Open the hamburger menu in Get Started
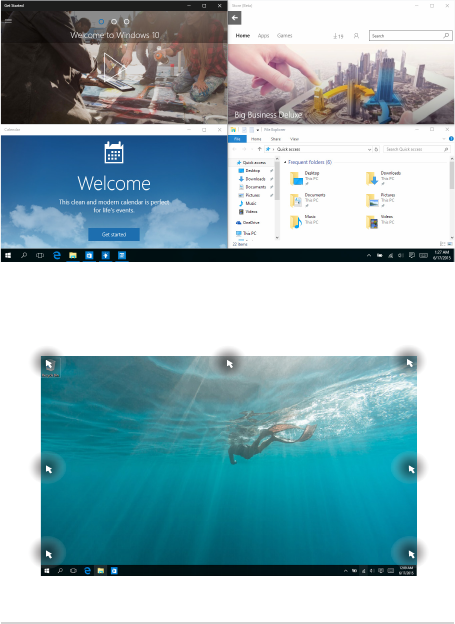The height and width of the screenshot is (624, 455). click(8, 21)
